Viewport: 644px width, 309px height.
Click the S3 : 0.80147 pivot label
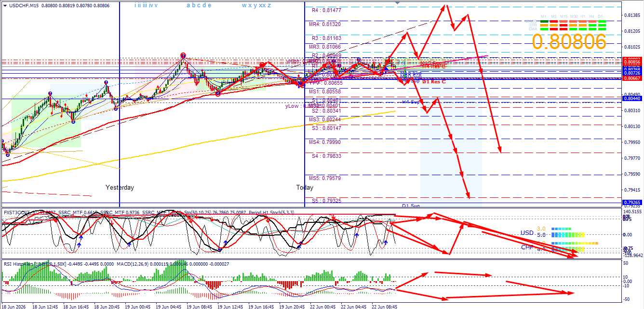click(326, 128)
